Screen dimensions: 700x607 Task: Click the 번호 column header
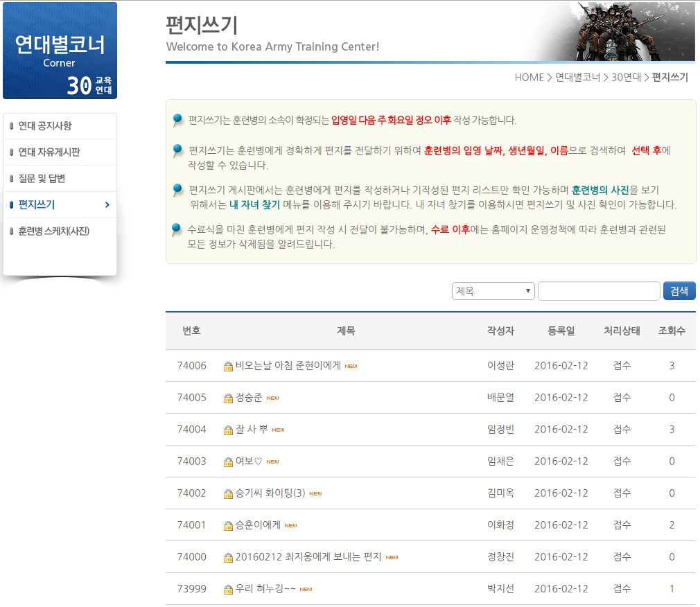(191, 331)
